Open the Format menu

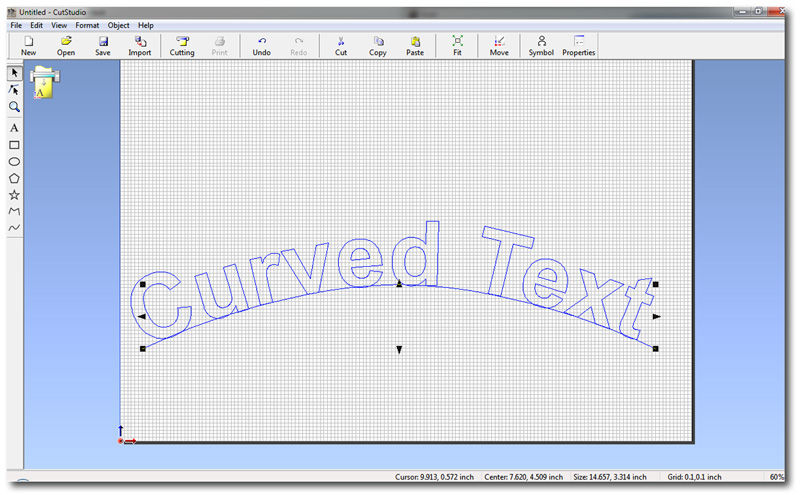87,24
